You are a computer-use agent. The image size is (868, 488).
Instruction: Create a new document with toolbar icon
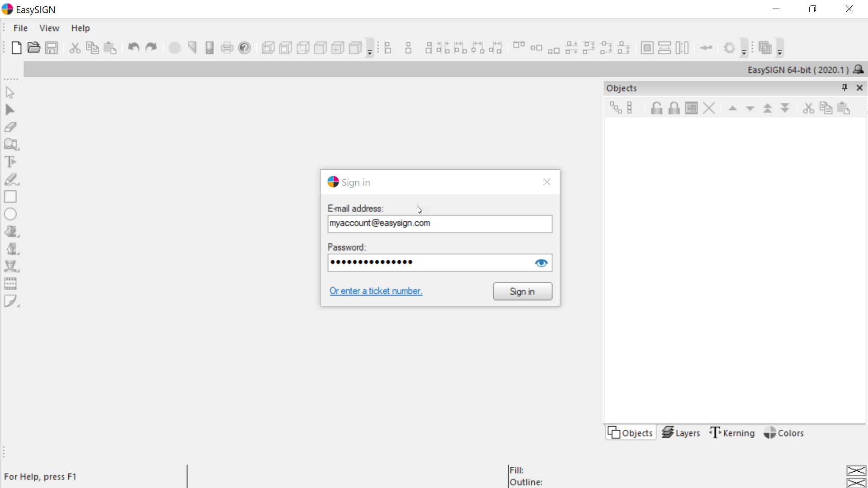pyautogui.click(x=16, y=48)
